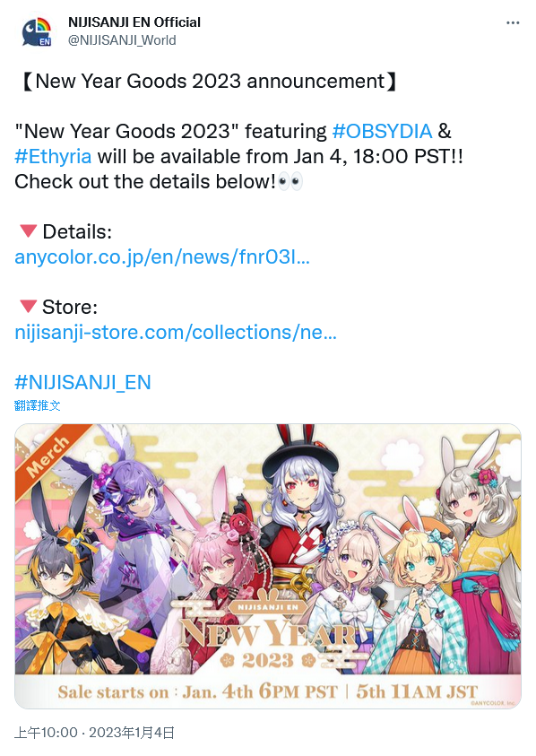Click the tweet timestamp 上午10:00 · 2023年1月4日
The width and height of the screenshot is (536, 756).
tap(94, 733)
